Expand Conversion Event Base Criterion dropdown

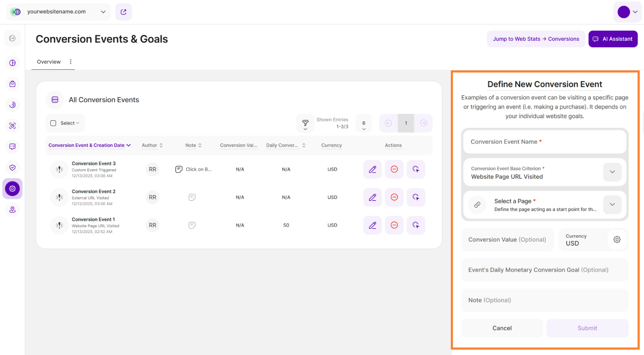tap(612, 172)
